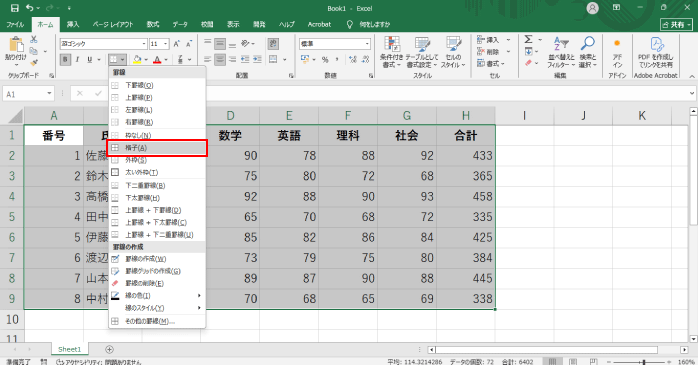Viewport: 698px width, 365px height.
Task: Open the font name dropdown
Action: (x=144, y=44)
